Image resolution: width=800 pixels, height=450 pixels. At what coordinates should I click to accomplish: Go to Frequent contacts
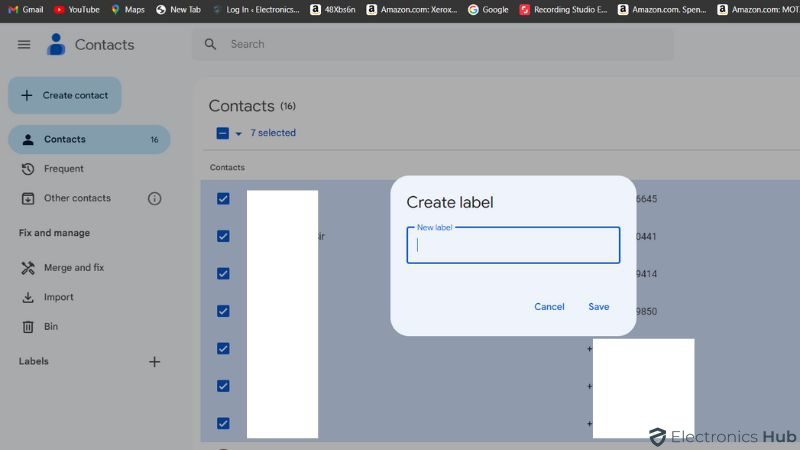tap(63, 169)
